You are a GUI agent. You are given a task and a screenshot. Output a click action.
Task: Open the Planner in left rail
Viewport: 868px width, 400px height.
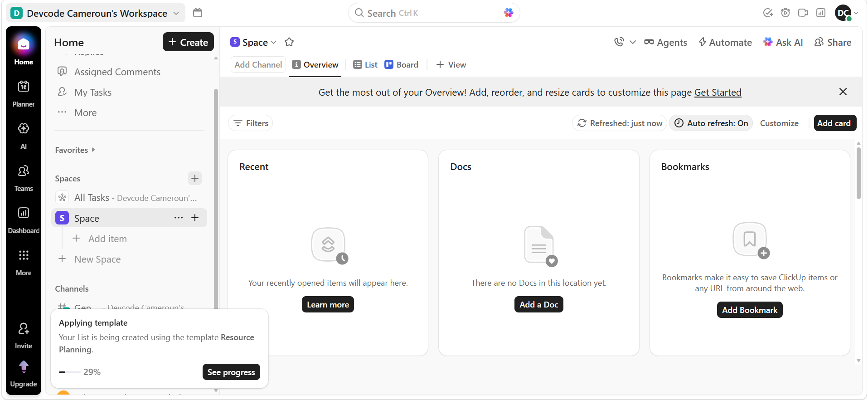[24, 94]
